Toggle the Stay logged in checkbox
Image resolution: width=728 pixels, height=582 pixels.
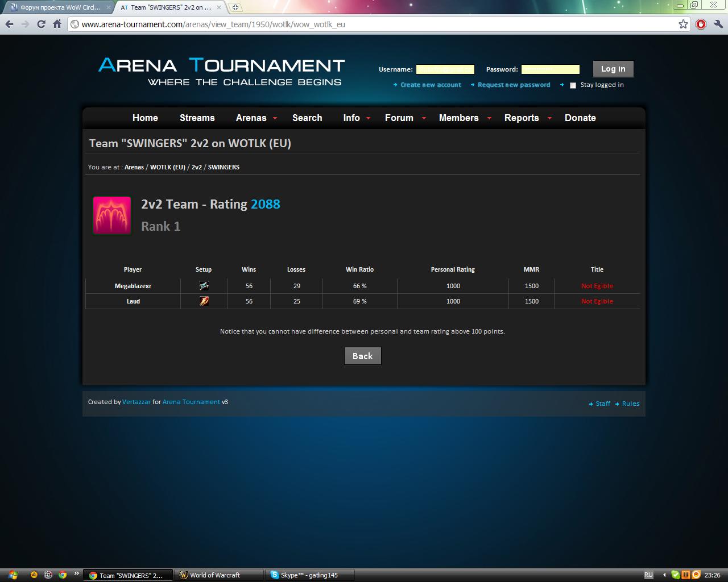(573, 85)
